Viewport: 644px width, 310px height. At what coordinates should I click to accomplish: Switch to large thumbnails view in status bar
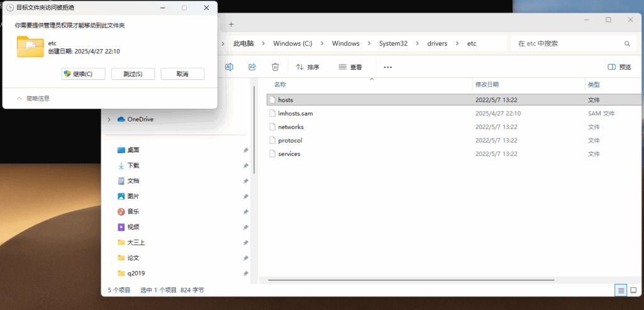point(633,290)
